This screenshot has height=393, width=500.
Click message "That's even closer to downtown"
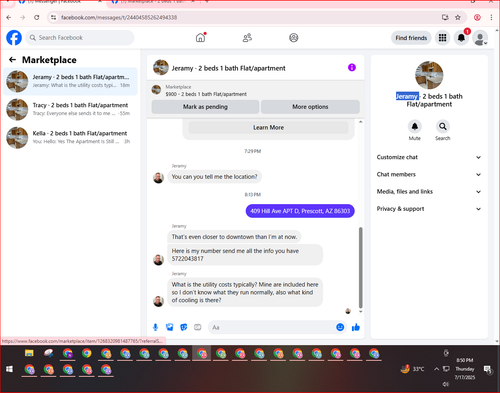click(x=234, y=237)
